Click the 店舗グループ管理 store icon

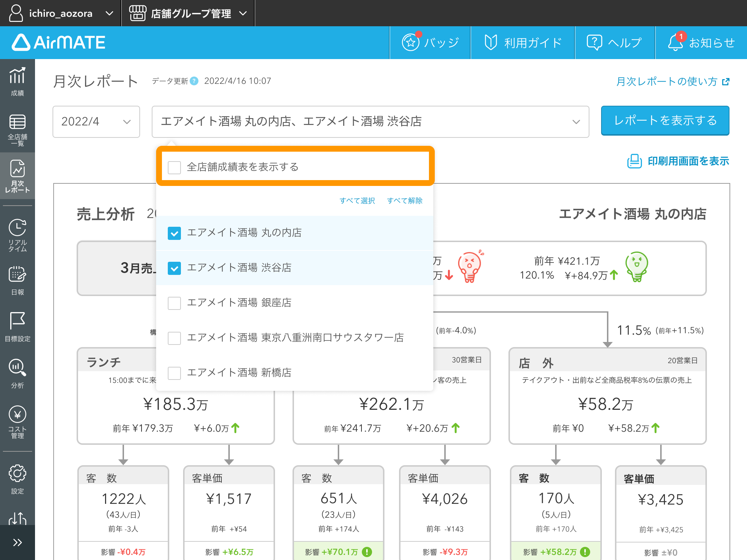pos(138,13)
